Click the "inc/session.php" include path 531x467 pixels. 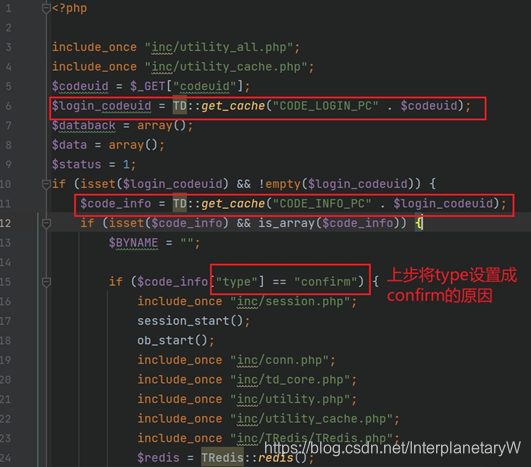tap(290, 301)
